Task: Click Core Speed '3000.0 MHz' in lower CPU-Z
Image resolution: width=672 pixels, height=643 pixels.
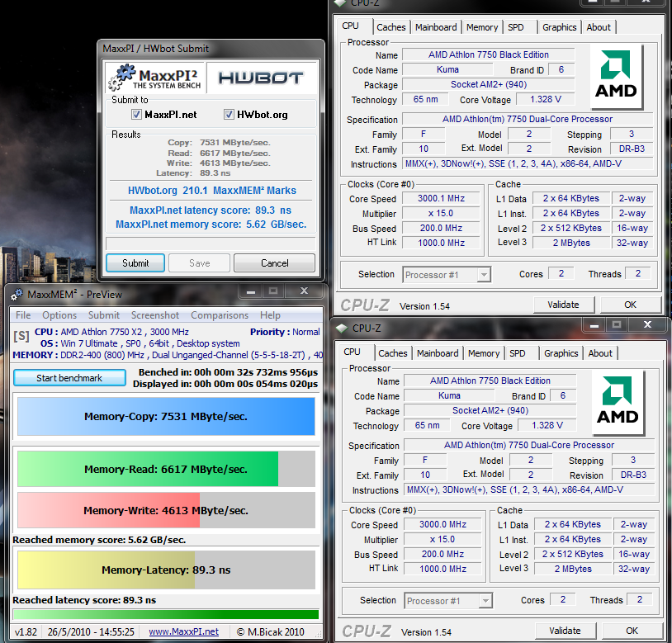Action: point(442,524)
